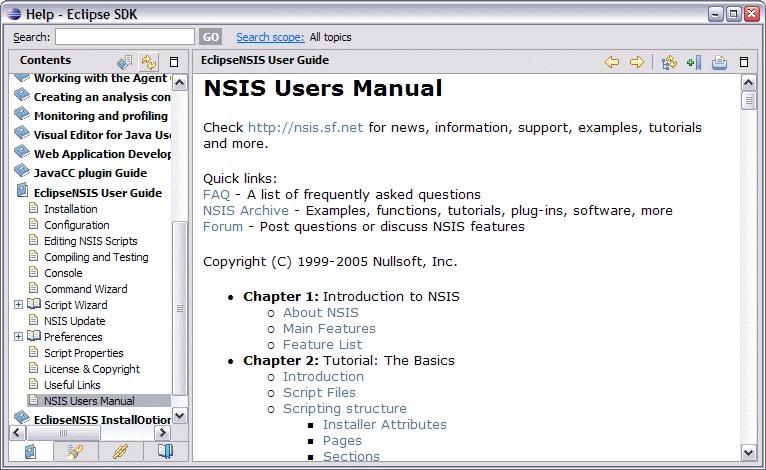Viewport: 766px width, 470px height.
Task: Print the current help page
Action: [718, 62]
